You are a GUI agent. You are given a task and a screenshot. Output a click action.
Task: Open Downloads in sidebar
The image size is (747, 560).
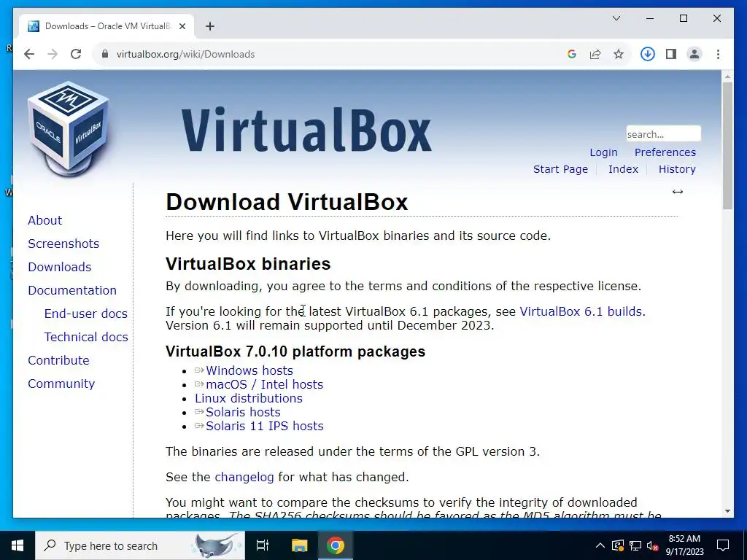coord(60,267)
